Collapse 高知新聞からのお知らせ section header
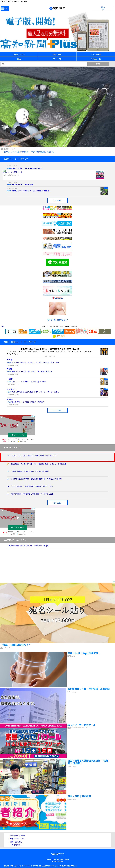The width and height of the screenshot is (115, 868). click(57, 540)
